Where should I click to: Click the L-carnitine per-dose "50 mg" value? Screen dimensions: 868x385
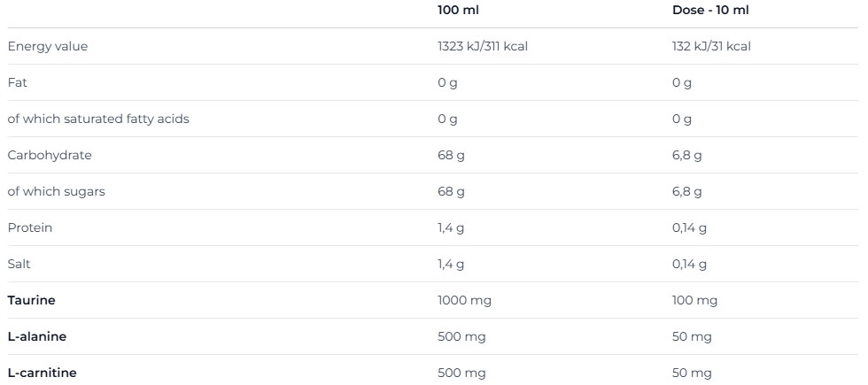coord(693,373)
